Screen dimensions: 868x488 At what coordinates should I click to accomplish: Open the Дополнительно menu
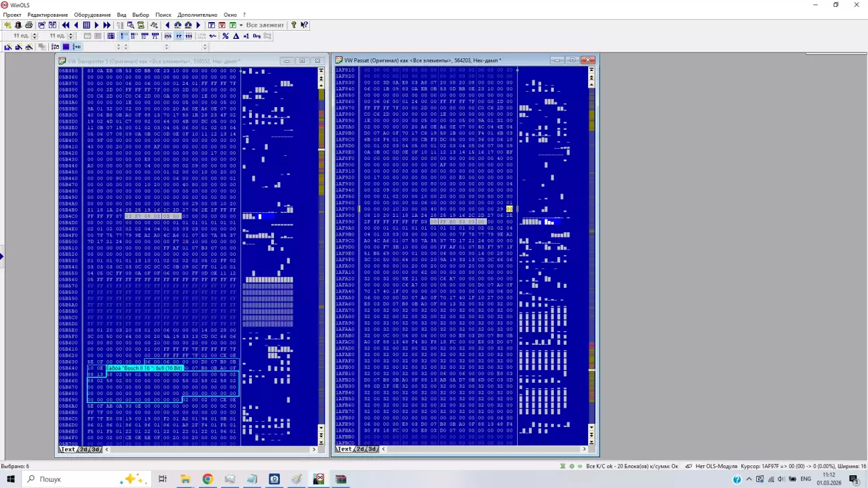click(198, 15)
